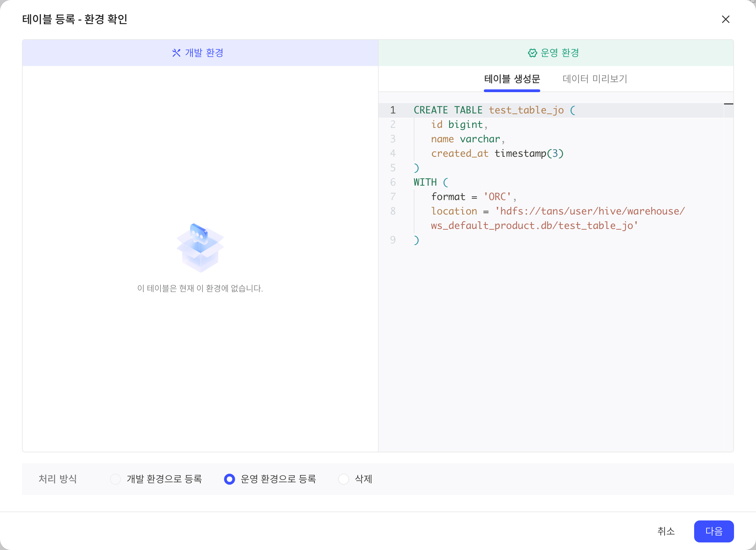Click the 'name varchar,' code line

468,139
